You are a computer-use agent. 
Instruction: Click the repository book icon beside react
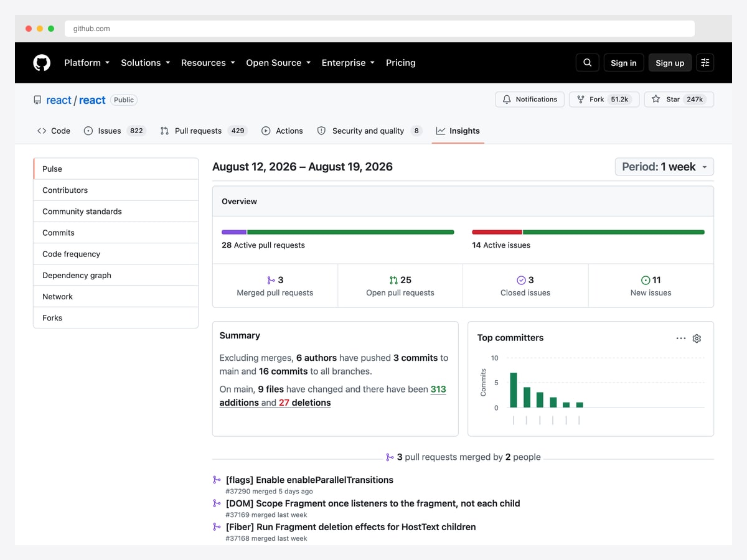coord(37,100)
